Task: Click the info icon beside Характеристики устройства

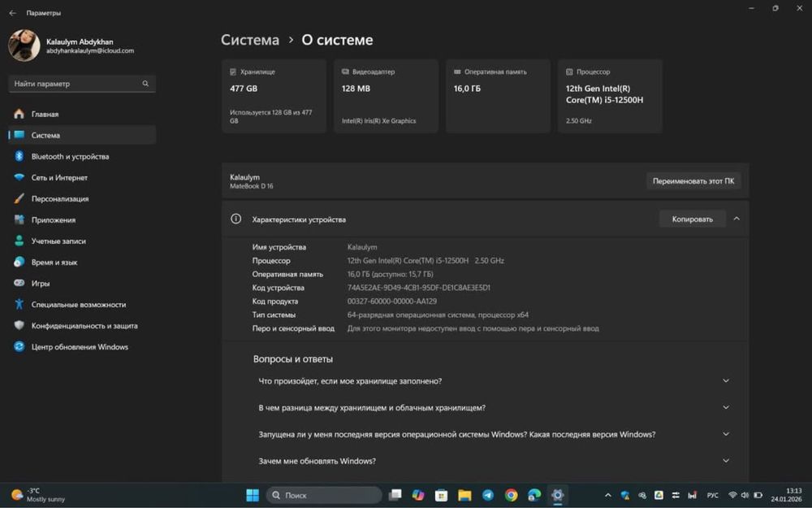Action: pos(235,219)
